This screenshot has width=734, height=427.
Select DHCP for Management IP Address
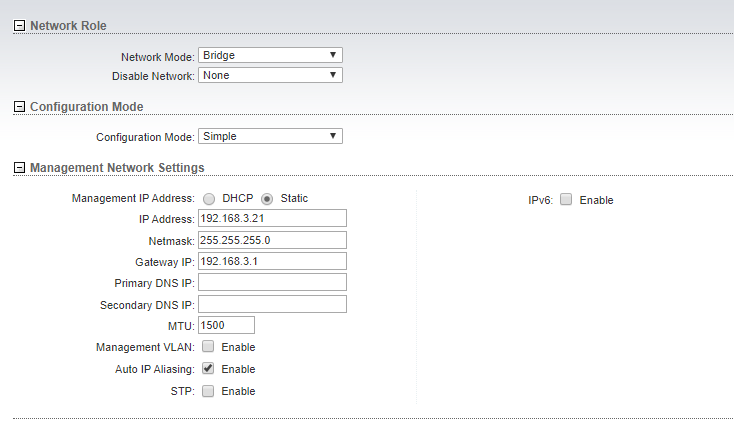(x=209, y=199)
